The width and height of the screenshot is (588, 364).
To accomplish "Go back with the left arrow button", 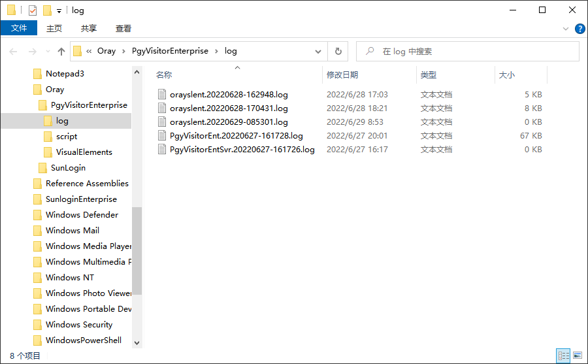I will coord(13,52).
